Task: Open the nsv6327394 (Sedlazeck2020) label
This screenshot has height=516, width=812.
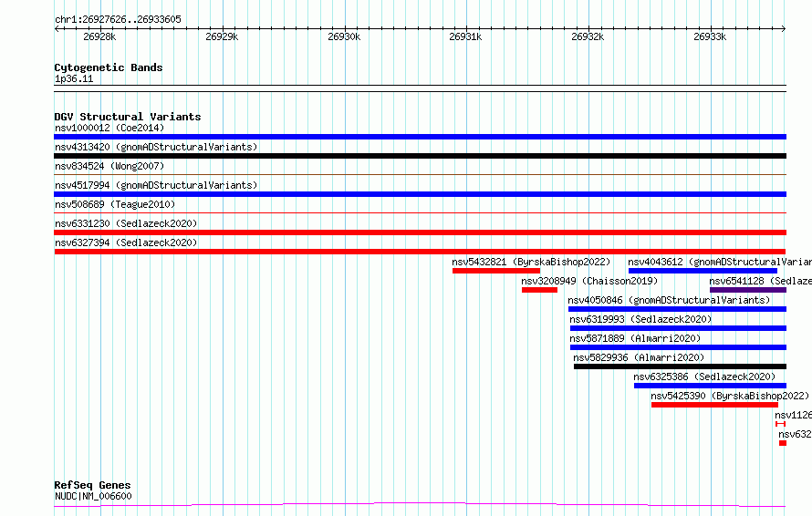Action: click(126, 243)
